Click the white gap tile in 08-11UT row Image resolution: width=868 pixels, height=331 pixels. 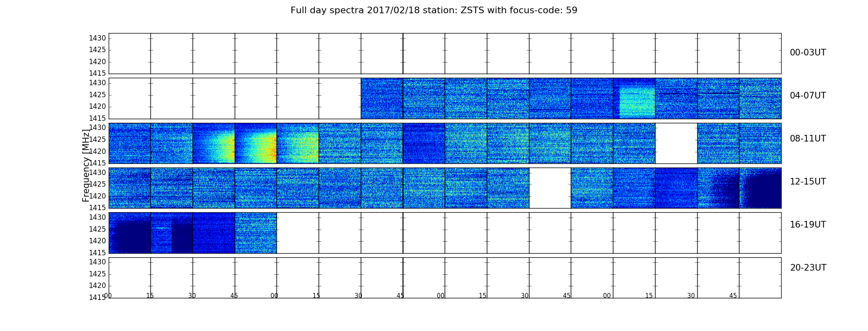tap(676, 143)
